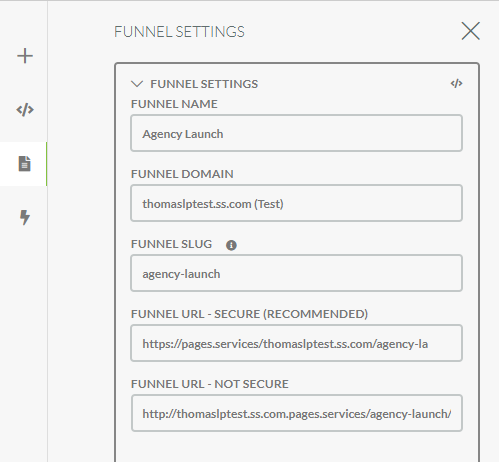Image resolution: width=499 pixels, height=462 pixels.
Task: Click the Funnel Name input field
Action: tap(296, 133)
